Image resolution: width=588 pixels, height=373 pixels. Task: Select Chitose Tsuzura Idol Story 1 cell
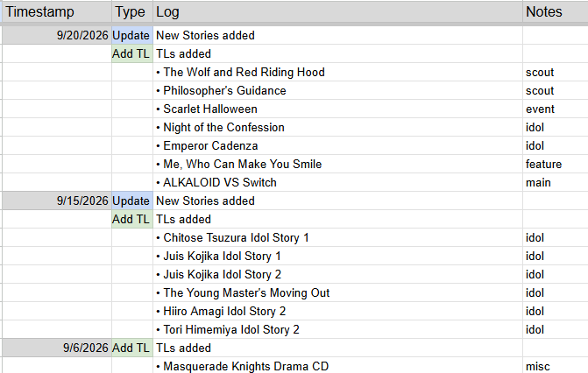point(337,237)
